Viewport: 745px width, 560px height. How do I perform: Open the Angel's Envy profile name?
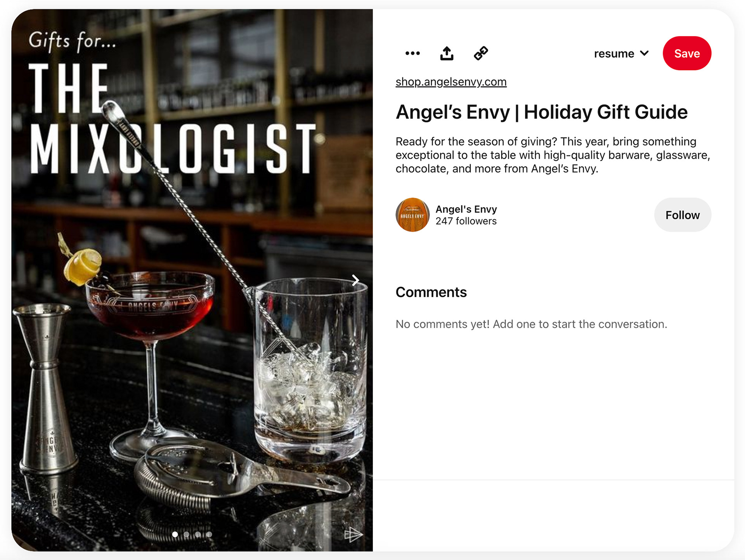(x=466, y=209)
